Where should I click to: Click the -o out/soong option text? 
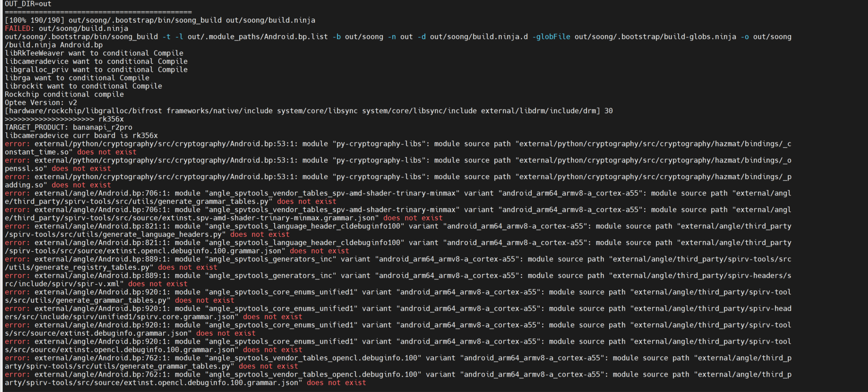(x=766, y=37)
